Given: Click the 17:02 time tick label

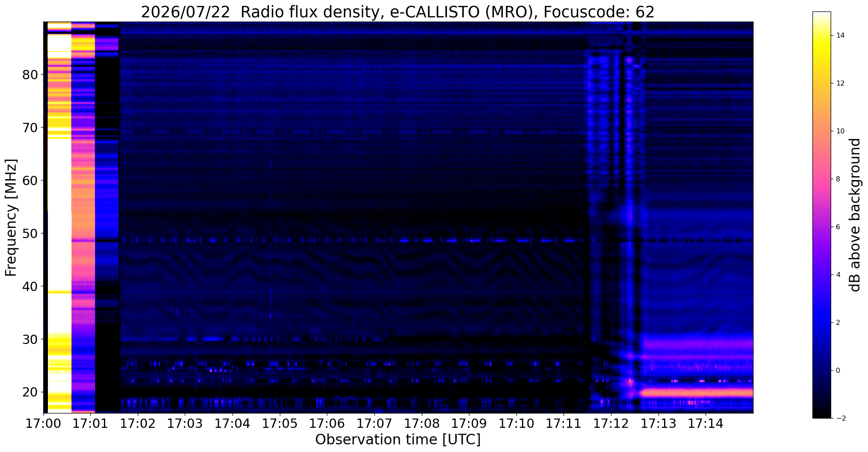Looking at the screenshot, I should coord(138,424).
